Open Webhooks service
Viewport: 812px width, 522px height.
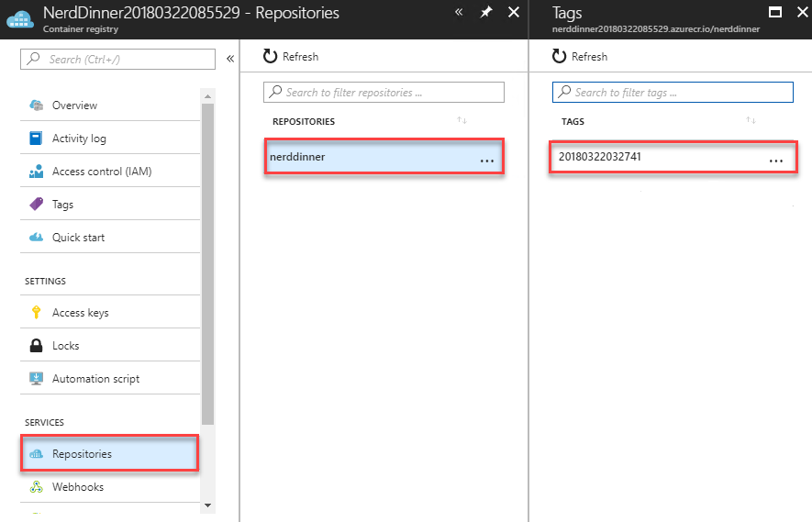click(110, 487)
